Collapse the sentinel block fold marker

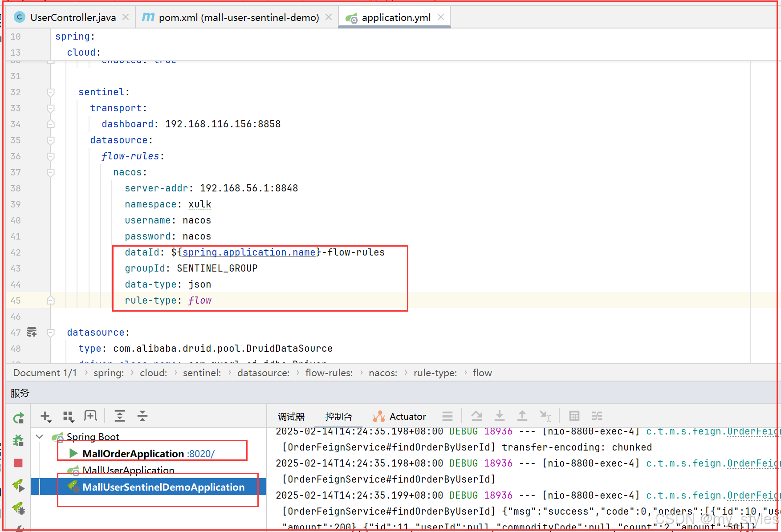[51, 92]
